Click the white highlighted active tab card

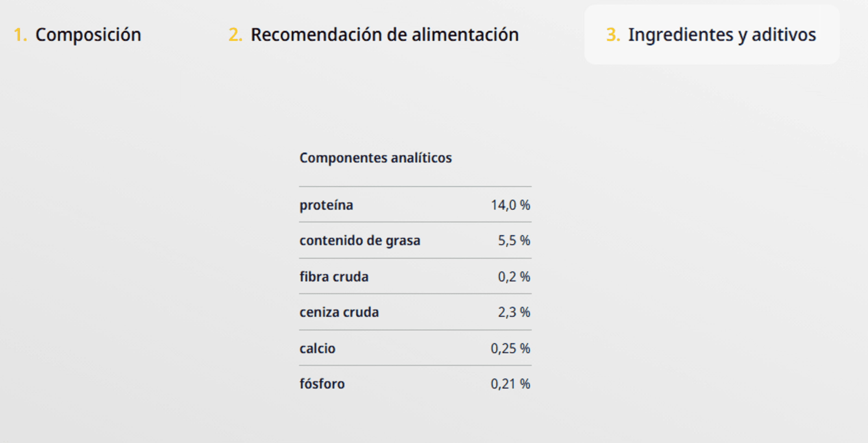tap(712, 35)
